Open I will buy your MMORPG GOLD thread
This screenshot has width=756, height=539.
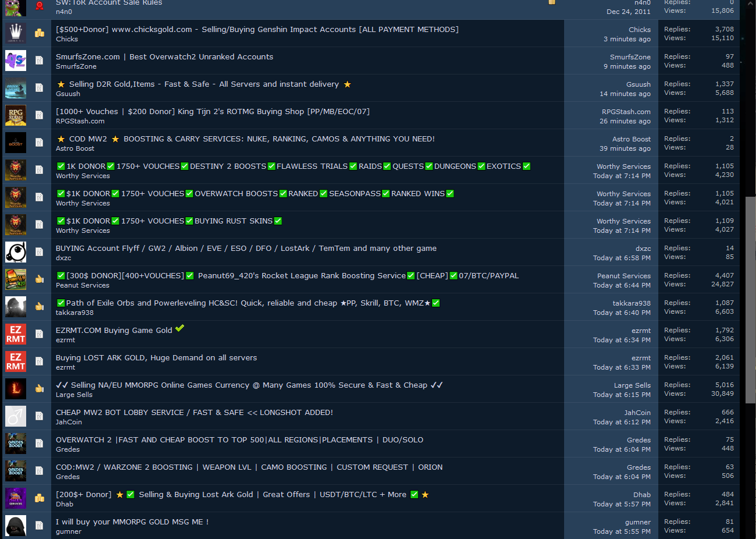click(x=132, y=522)
